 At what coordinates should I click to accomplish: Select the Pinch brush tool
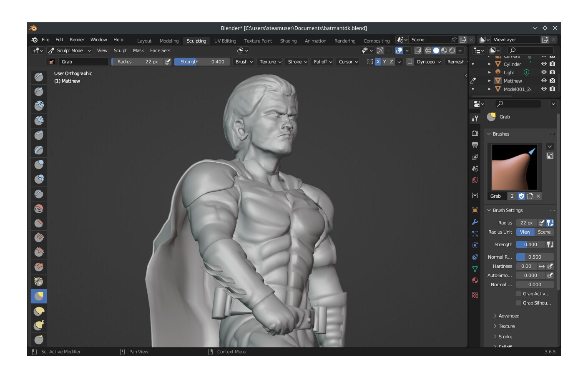point(39,281)
